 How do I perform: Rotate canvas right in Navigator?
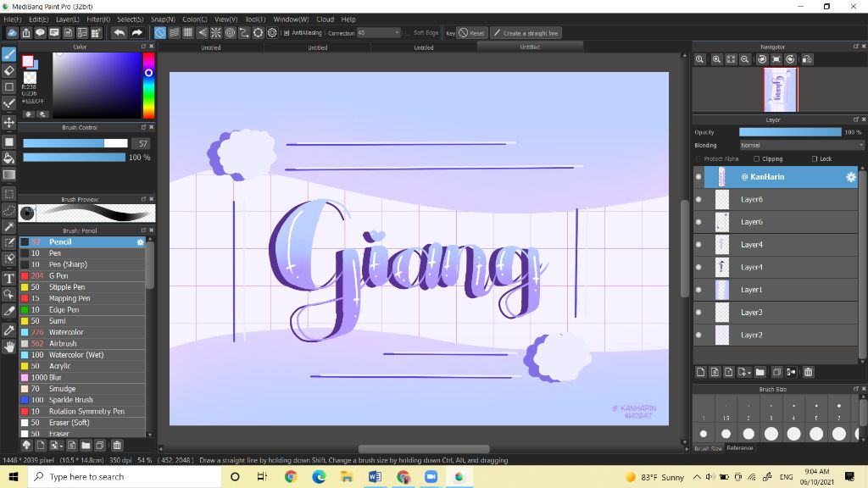[791, 59]
